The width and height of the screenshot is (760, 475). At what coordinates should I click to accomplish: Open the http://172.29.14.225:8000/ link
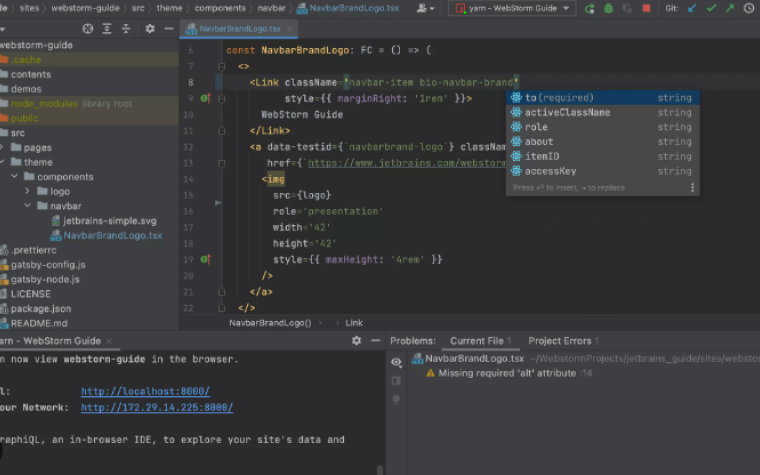(157, 407)
